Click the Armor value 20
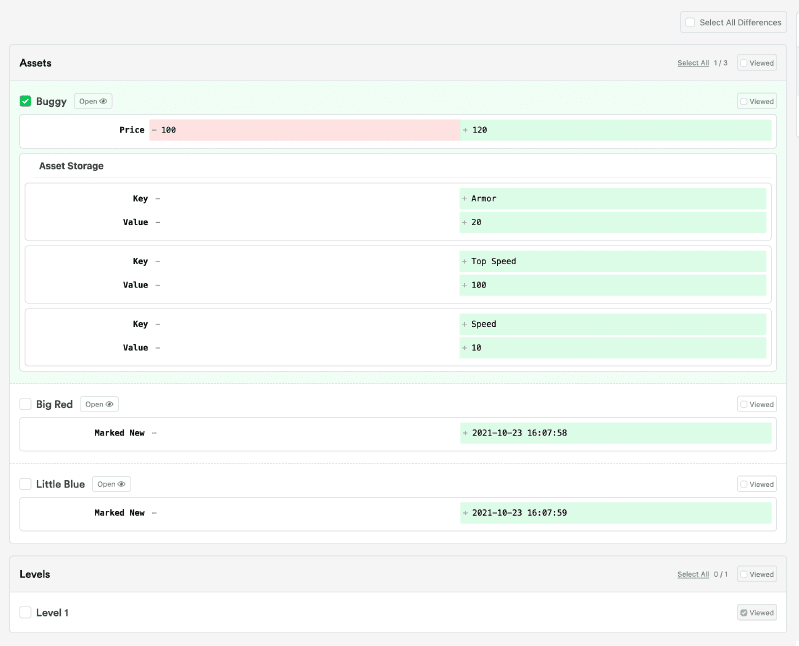The height and width of the screenshot is (646, 799). (x=612, y=222)
